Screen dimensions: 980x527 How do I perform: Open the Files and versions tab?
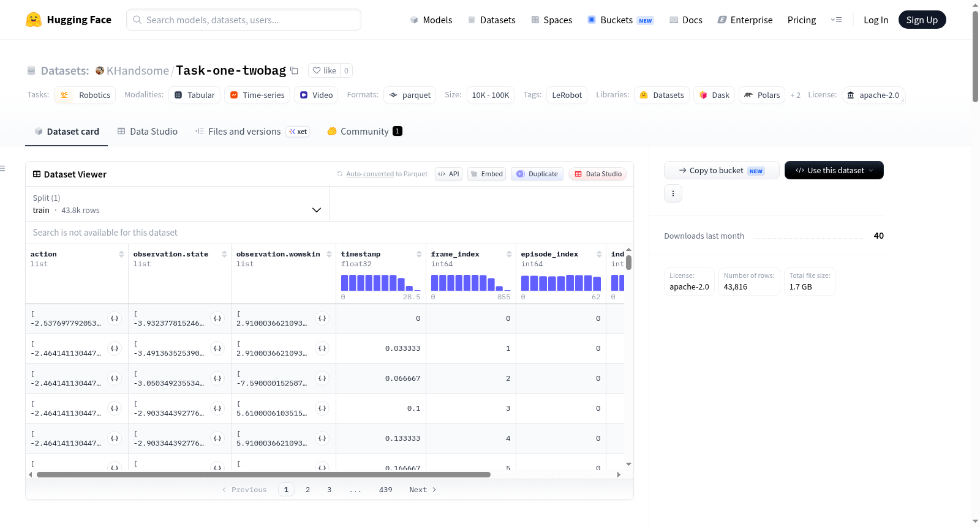pos(252,132)
